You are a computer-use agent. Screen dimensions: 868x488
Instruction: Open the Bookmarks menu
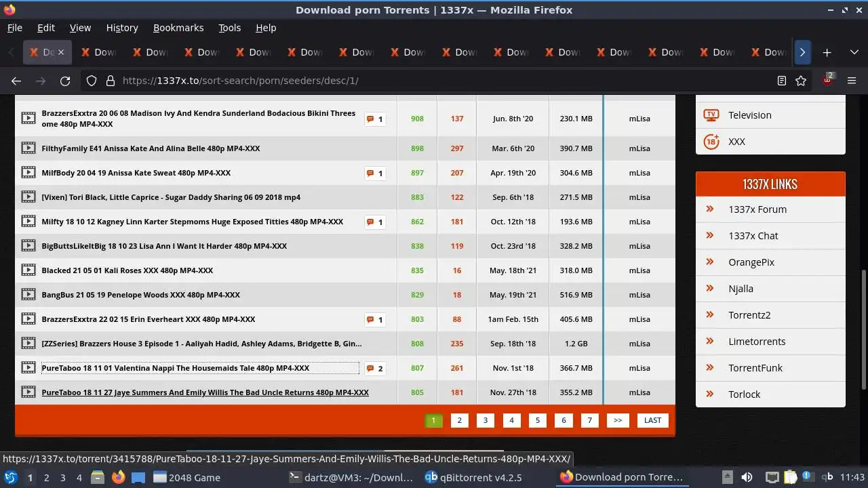(178, 28)
